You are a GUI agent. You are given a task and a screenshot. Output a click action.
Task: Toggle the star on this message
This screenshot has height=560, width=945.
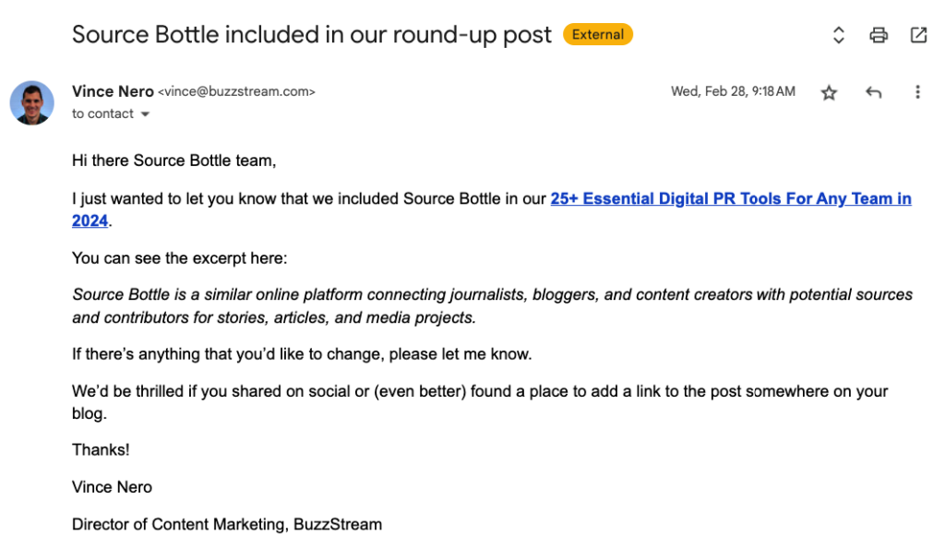[x=828, y=92]
